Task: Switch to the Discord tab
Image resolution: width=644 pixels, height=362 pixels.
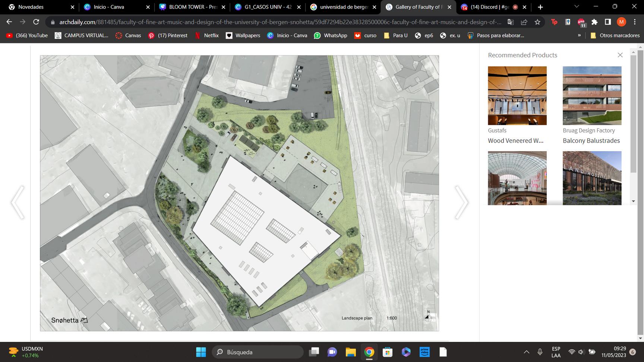Action: click(494, 7)
